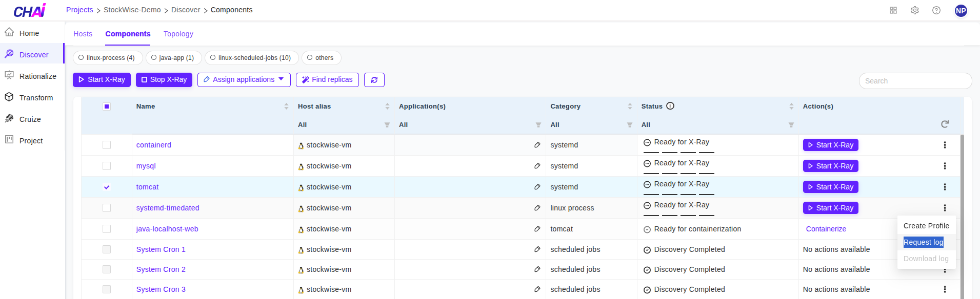
Task: Edit applications pencil for System Cron 2 row
Action: click(537, 269)
